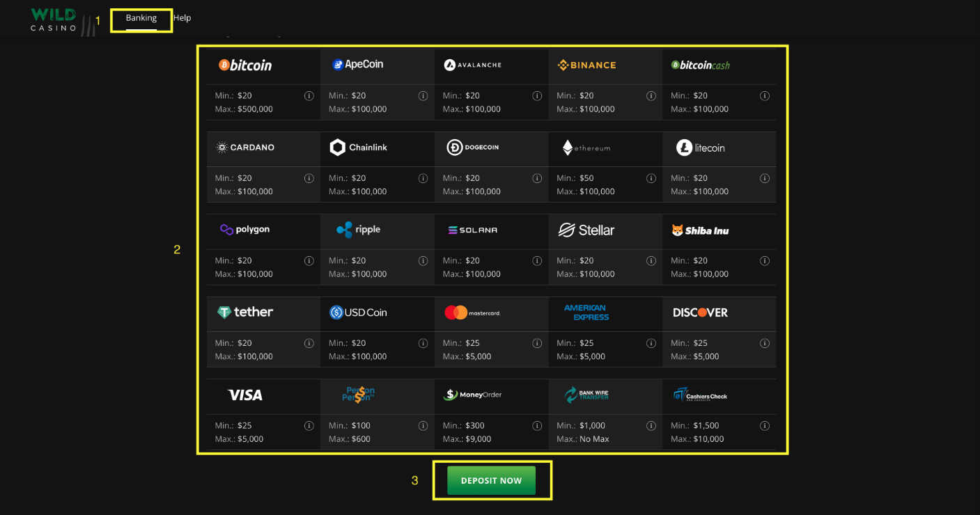The height and width of the screenshot is (515, 980).
Task: Show info for Cashiers Check limits
Action: pyautogui.click(x=765, y=426)
